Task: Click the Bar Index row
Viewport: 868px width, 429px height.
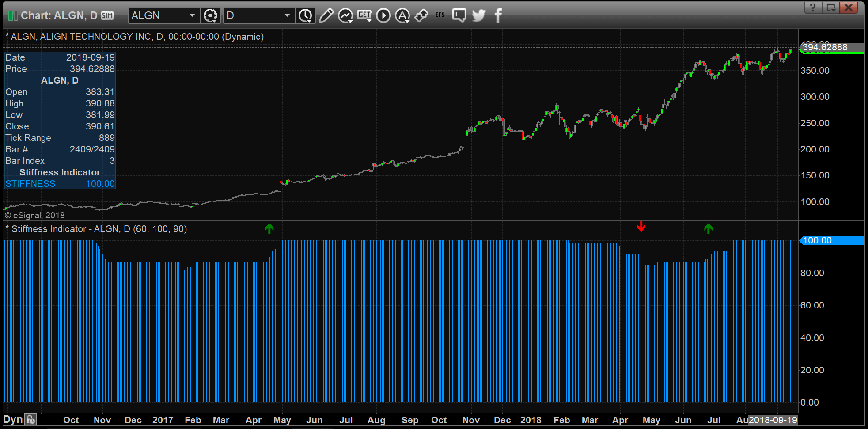Action: tap(60, 161)
